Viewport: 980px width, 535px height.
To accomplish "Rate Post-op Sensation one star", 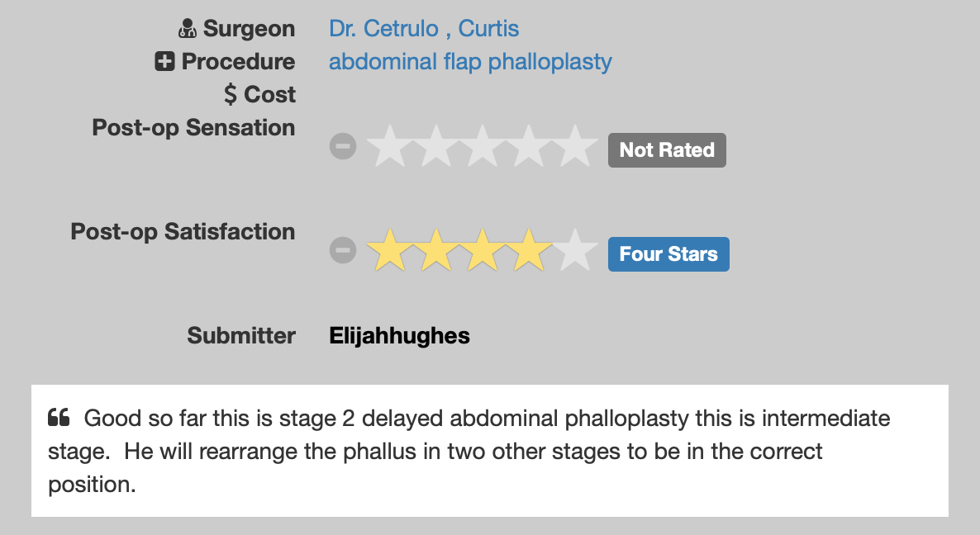I will point(388,148).
